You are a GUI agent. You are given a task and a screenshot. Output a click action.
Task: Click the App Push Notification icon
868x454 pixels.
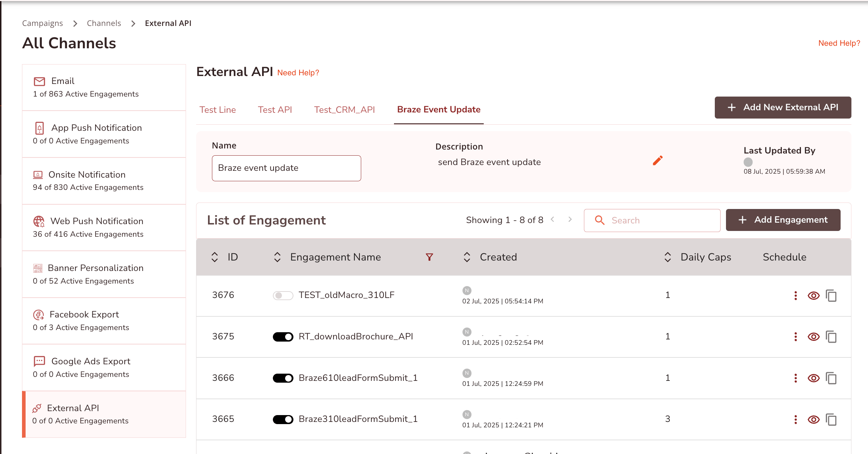click(x=39, y=128)
